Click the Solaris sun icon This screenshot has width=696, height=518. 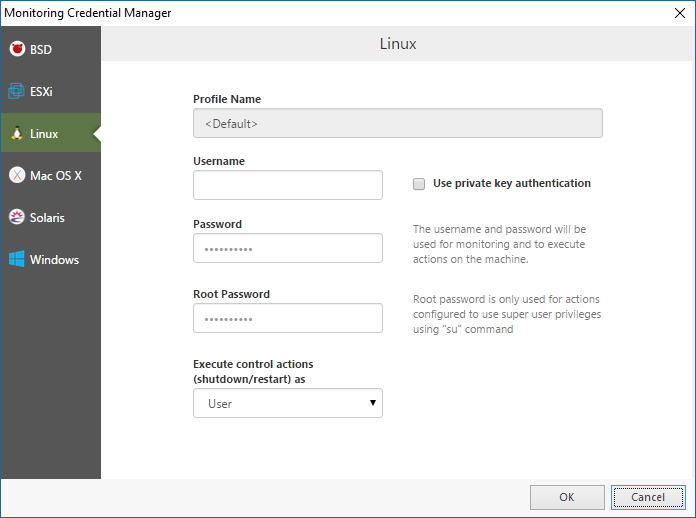(17, 217)
